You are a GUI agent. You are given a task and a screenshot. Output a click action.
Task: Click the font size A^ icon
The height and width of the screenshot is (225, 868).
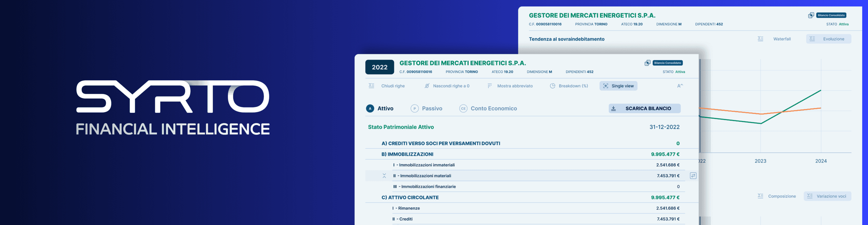click(680, 86)
